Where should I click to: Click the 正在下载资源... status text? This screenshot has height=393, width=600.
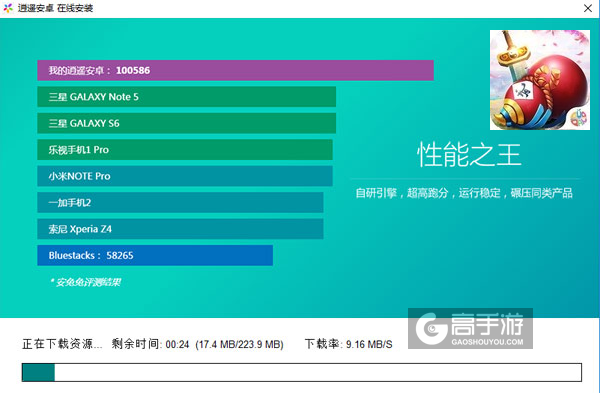(x=62, y=344)
